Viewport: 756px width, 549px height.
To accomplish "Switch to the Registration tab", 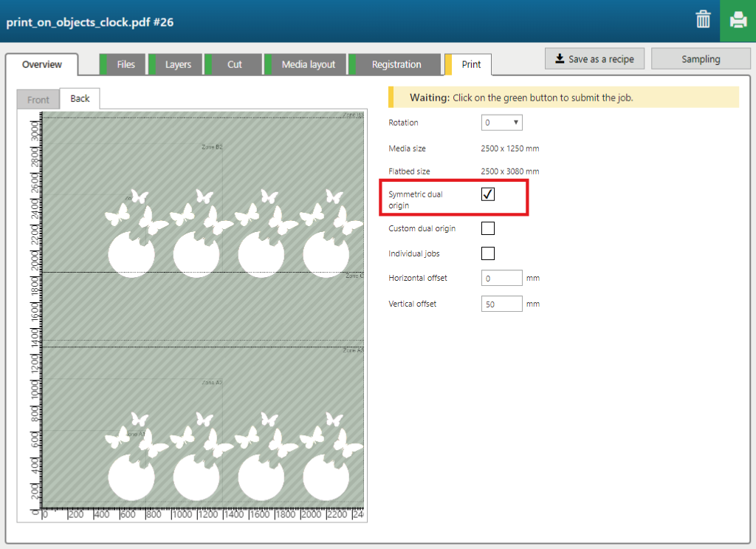I will pyautogui.click(x=396, y=64).
